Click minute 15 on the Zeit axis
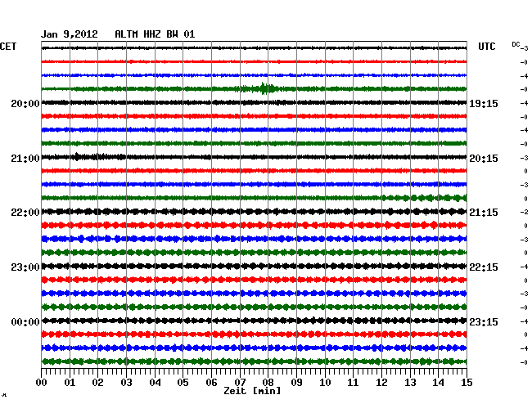The width and height of the screenshot is (532, 404). 467,383
